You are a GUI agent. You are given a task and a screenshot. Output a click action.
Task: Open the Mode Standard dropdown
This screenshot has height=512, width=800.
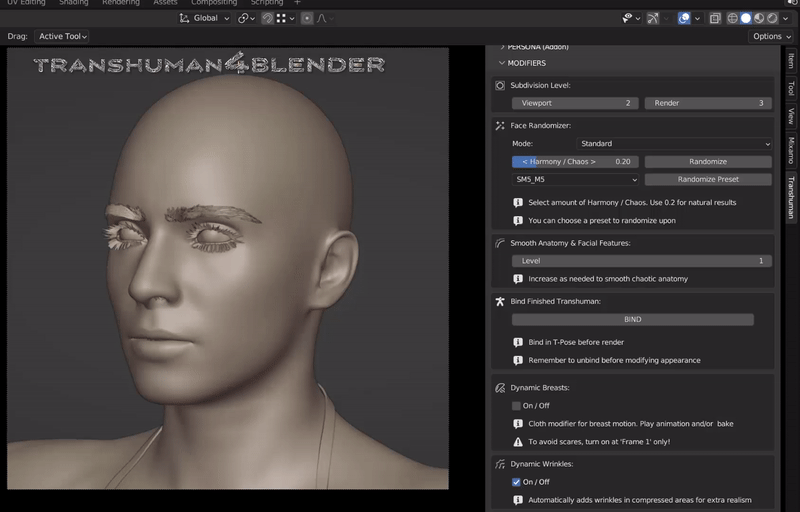(x=674, y=144)
